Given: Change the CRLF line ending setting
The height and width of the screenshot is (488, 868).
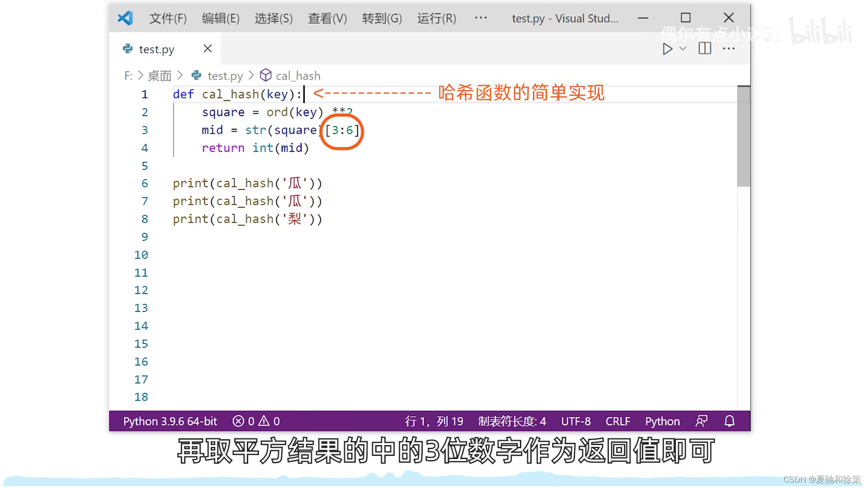Looking at the screenshot, I should 618,421.
